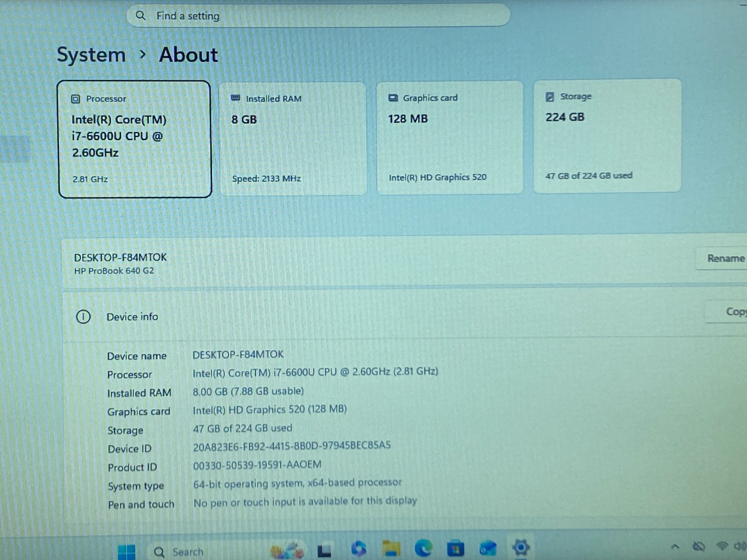The width and height of the screenshot is (747, 560).
Task: Click the cloud-off system tray icon
Action: pos(698,546)
